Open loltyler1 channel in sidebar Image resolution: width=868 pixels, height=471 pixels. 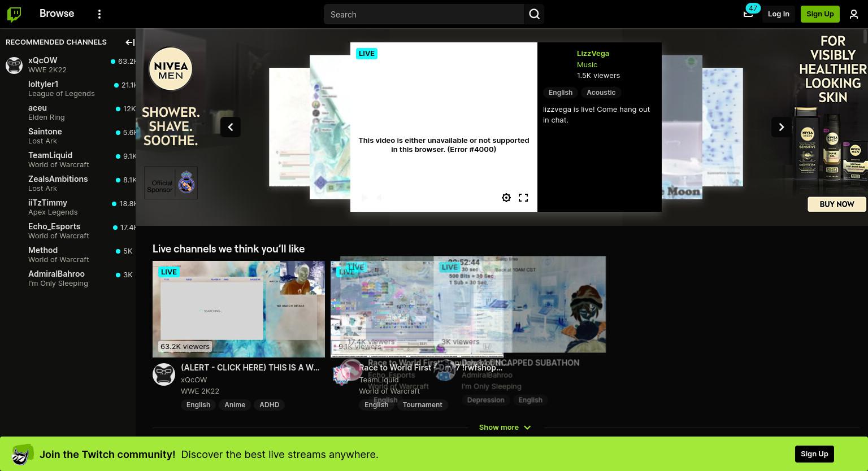pyautogui.click(x=68, y=89)
